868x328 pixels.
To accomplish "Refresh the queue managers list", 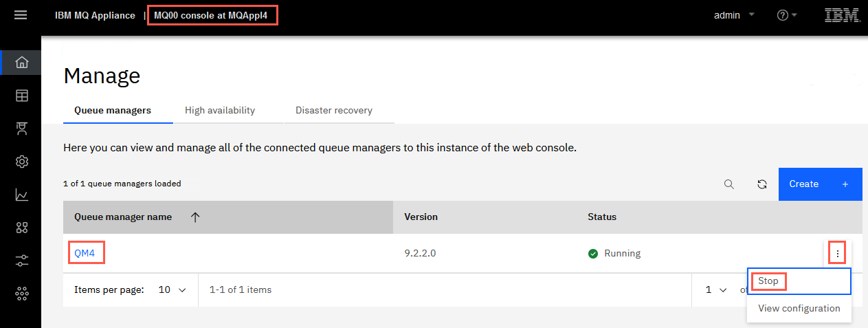I will 762,184.
